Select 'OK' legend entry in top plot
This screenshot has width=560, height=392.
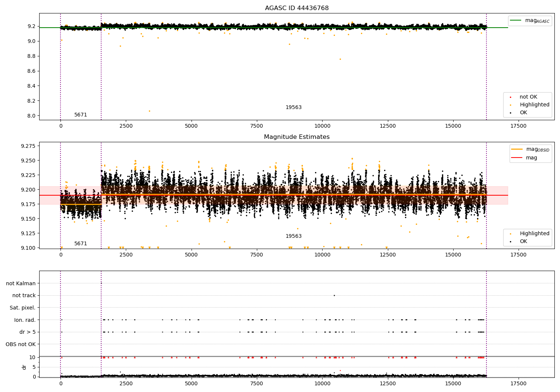pos(523,113)
